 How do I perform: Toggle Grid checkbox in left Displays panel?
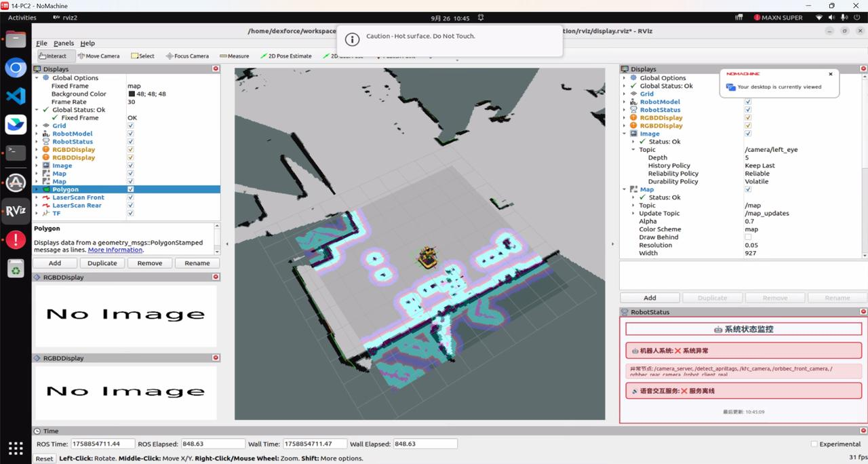(130, 125)
